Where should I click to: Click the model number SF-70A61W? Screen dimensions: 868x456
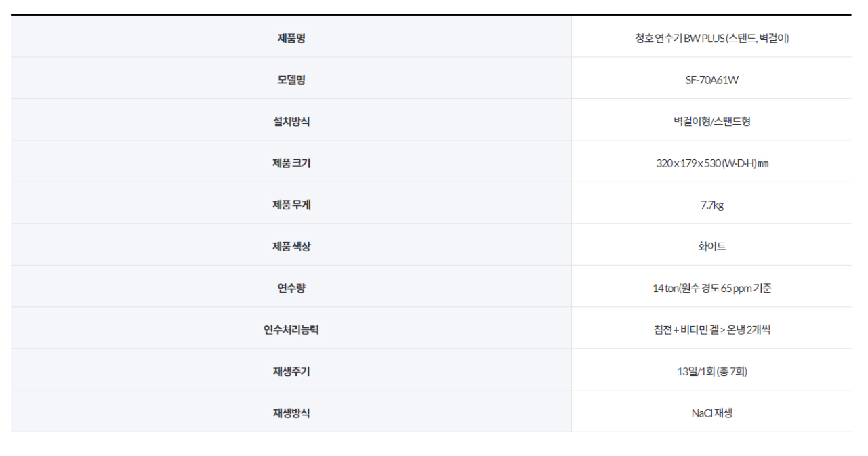pyautogui.click(x=711, y=80)
